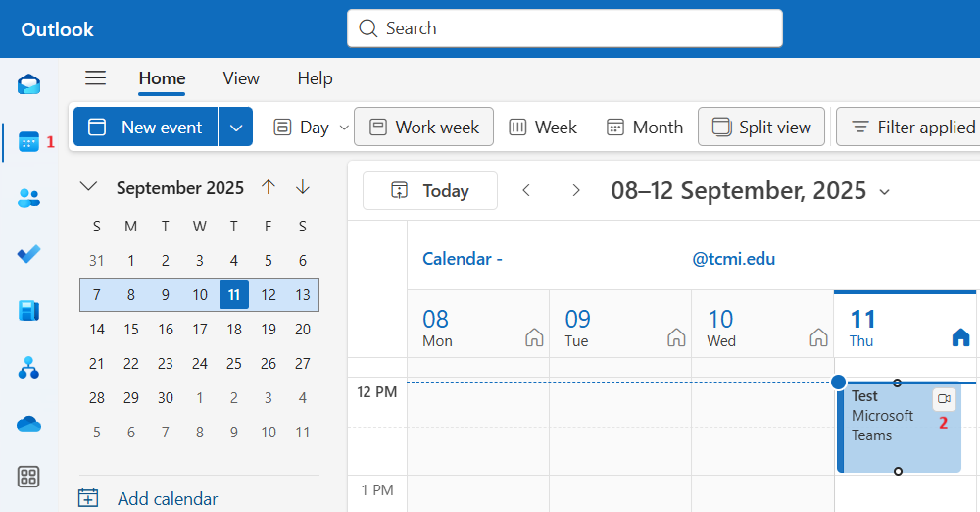Open the To Do checkmark app
The height and width of the screenshot is (512, 980).
click(28, 254)
